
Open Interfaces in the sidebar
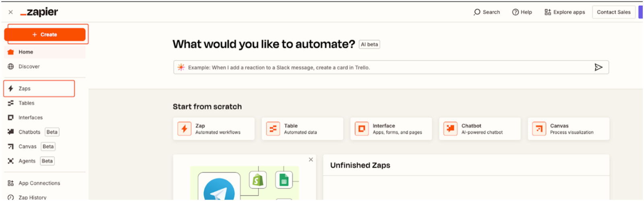click(45, 117)
